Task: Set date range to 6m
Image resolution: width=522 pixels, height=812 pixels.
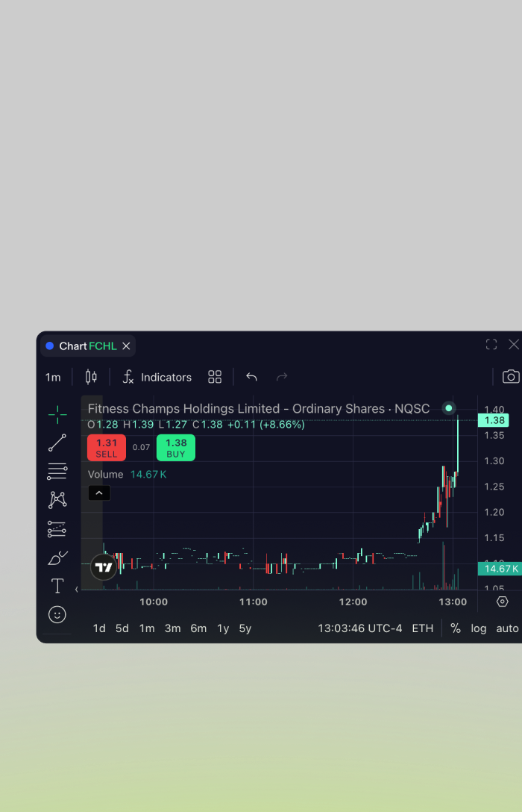Action: [x=198, y=628]
